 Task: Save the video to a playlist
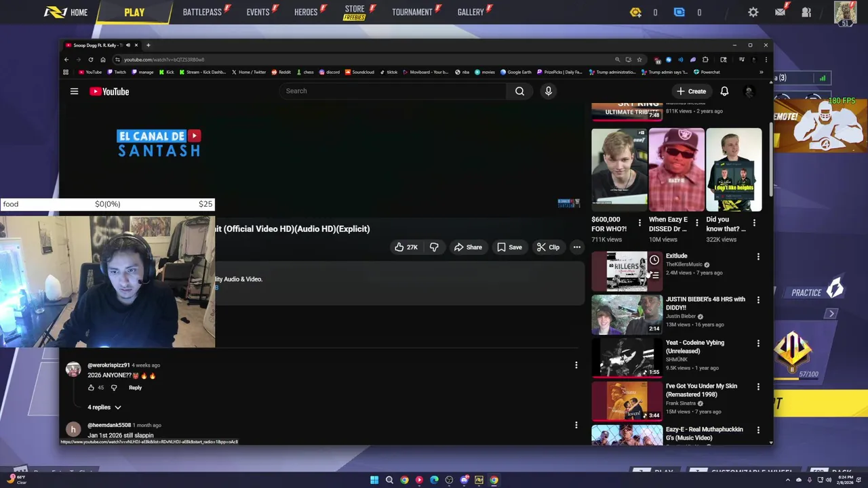tap(509, 247)
